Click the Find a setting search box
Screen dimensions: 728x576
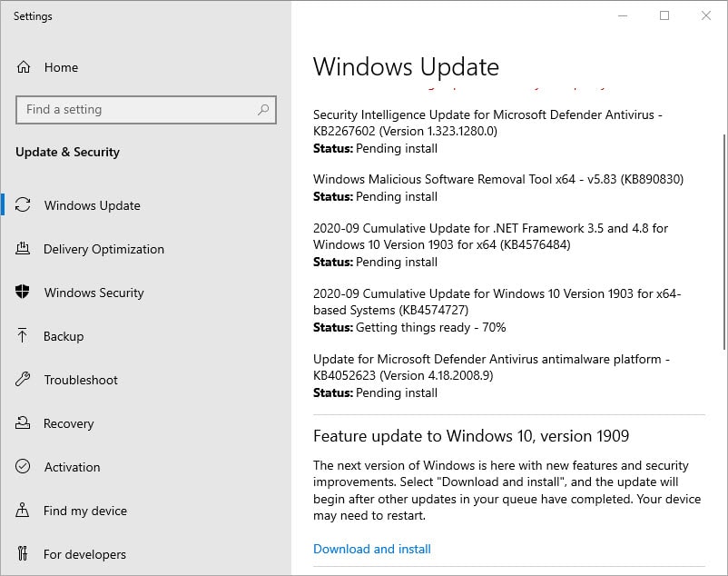click(x=146, y=110)
